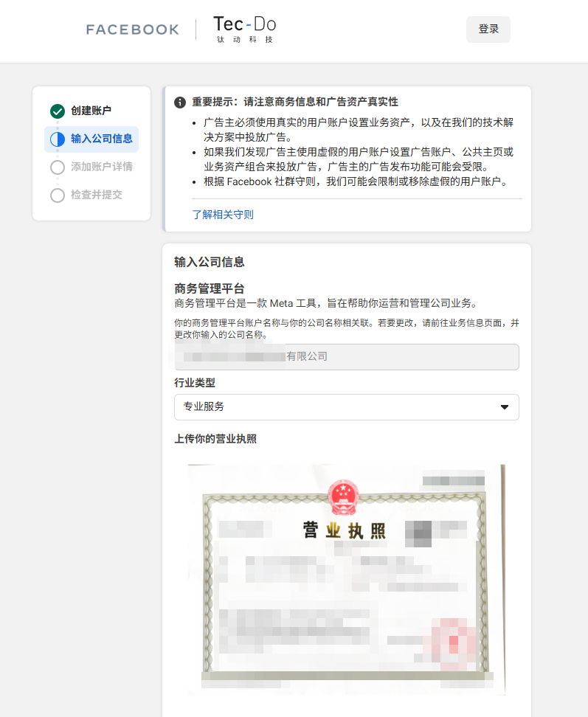Click the half-filled circle beside 输入公司信息
The height and width of the screenshot is (717, 588).
(x=58, y=139)
